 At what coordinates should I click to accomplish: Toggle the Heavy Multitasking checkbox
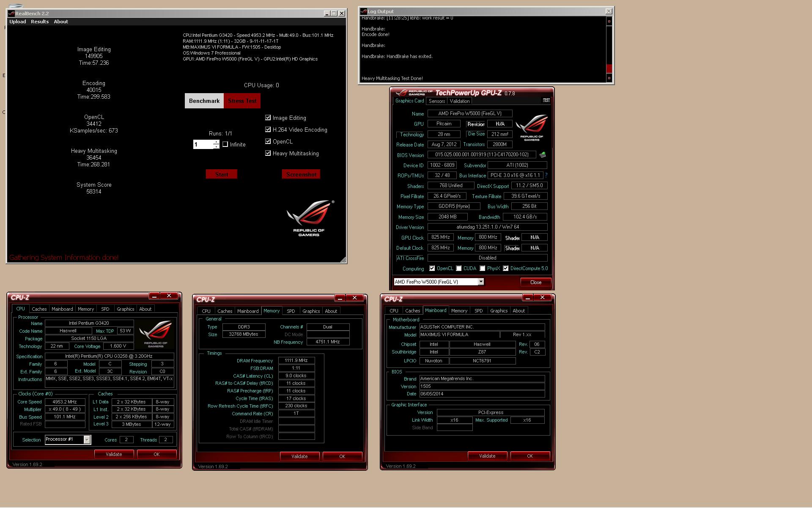click(268, 153)
